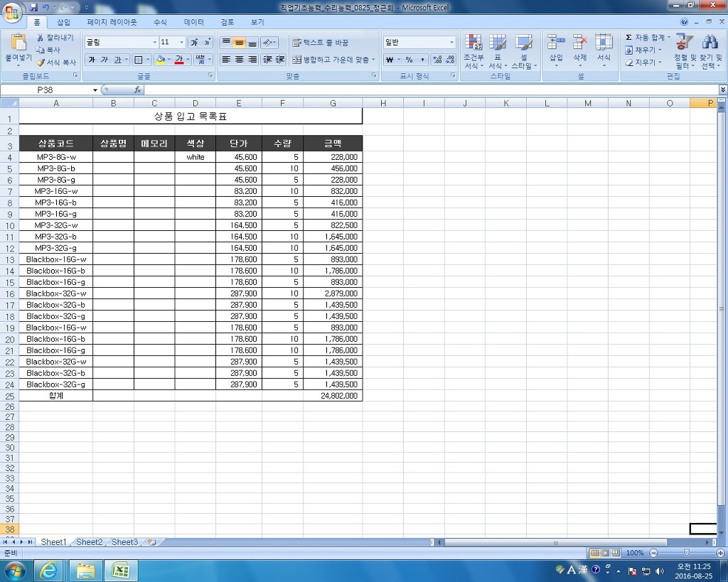Click the wrap text button
Screen dimensions: 728x582
321,42
